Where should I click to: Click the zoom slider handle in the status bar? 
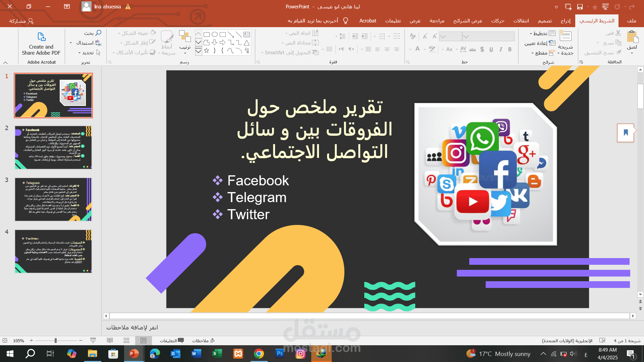pyautogui.click(x=56, y=341)
